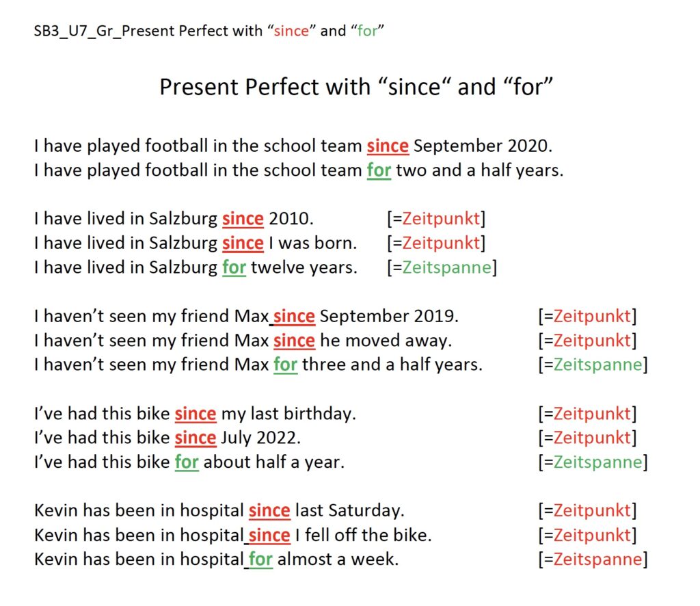Click "for" before twelve years

[x=234, y=267]
